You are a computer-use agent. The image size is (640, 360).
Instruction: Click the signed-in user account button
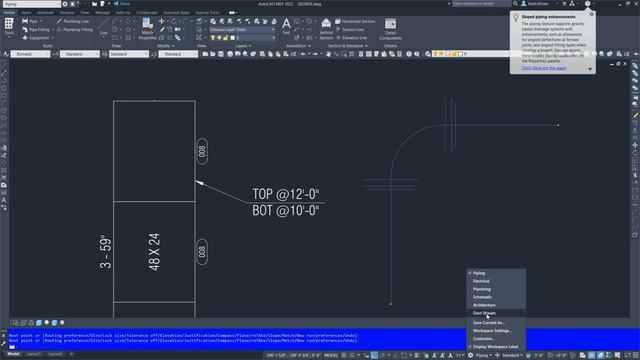click(x=535, y=4)
